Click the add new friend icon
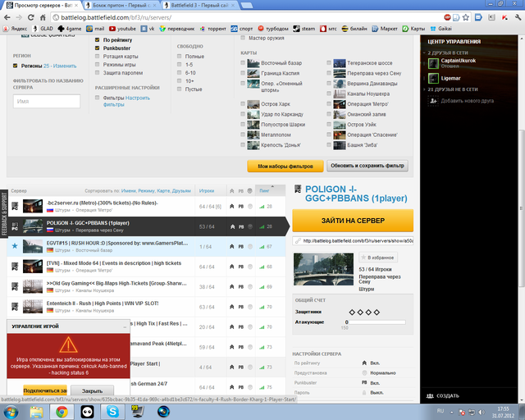525x420 pixels. 433,100
